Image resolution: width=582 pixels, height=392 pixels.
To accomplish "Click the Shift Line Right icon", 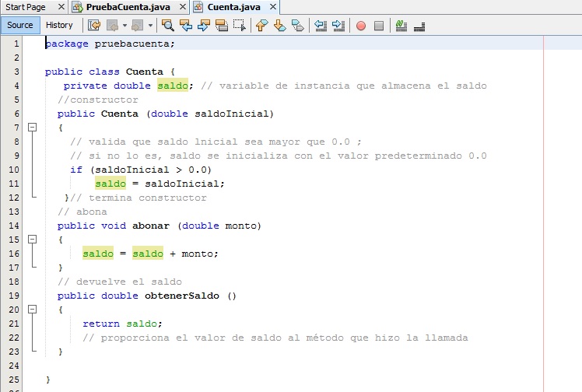I will pos(338,25).
